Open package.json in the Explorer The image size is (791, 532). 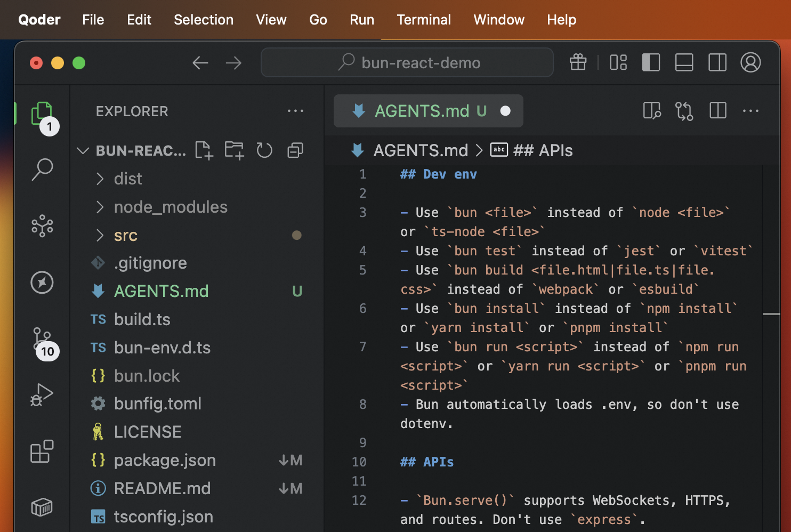(165, 460)
